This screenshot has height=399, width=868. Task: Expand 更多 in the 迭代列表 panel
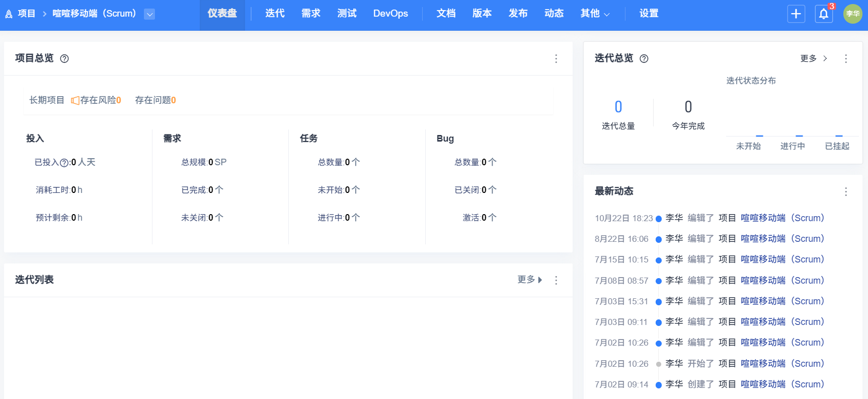tap(529, 280)
